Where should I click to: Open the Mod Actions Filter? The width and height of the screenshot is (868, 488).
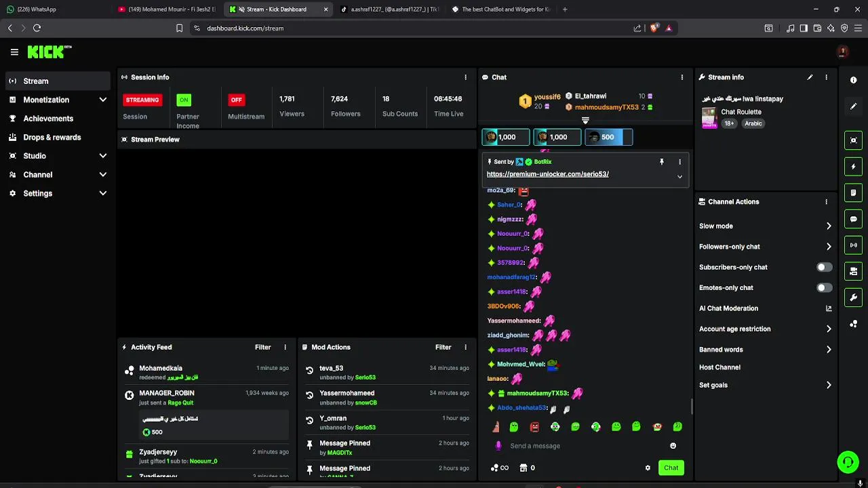(443, 347)
